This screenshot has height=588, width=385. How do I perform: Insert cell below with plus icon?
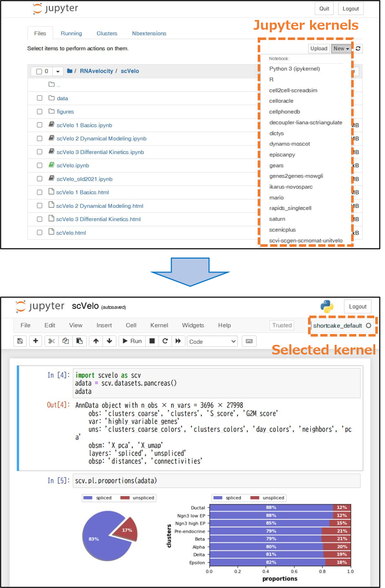[35, 341]
